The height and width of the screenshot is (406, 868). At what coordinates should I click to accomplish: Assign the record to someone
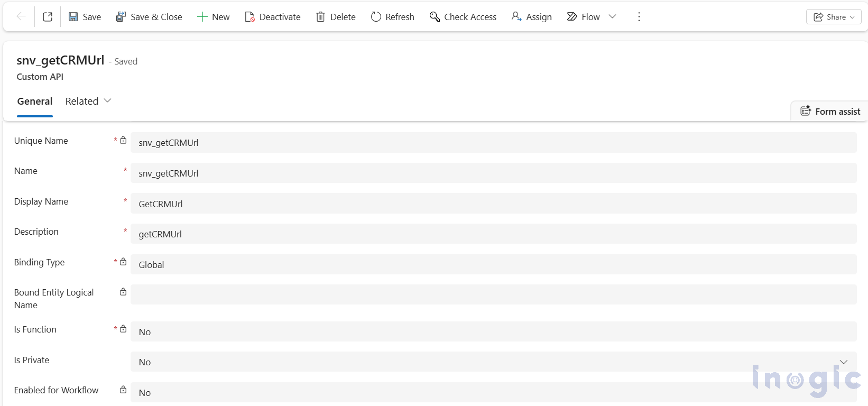531,17
